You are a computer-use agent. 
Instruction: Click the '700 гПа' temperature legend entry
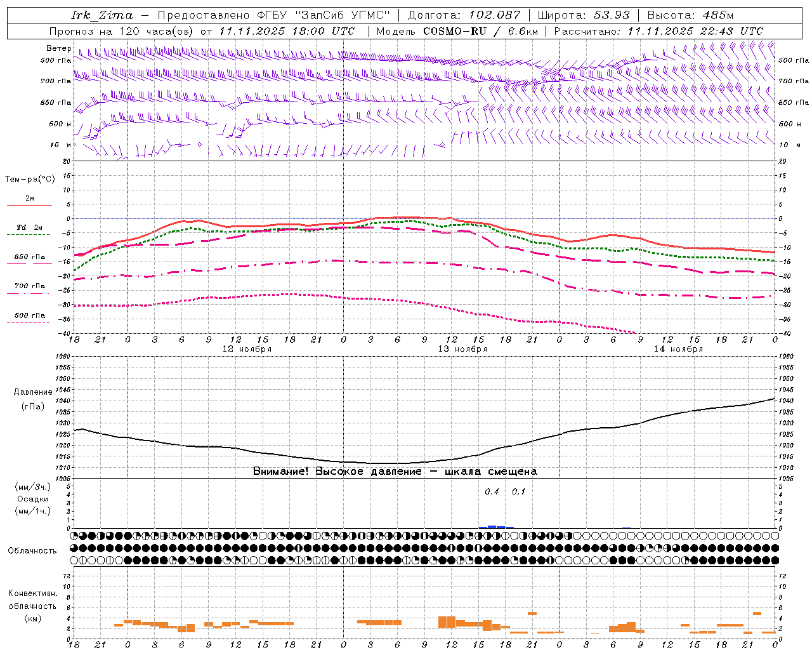point(30,286)
